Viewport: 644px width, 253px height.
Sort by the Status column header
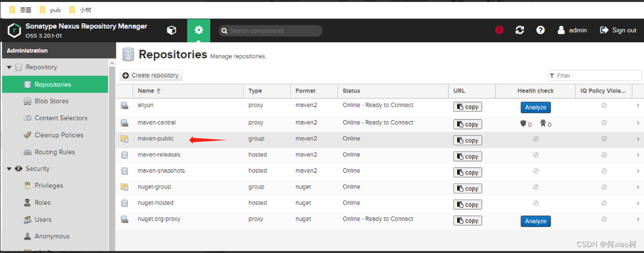click(393, 91)
